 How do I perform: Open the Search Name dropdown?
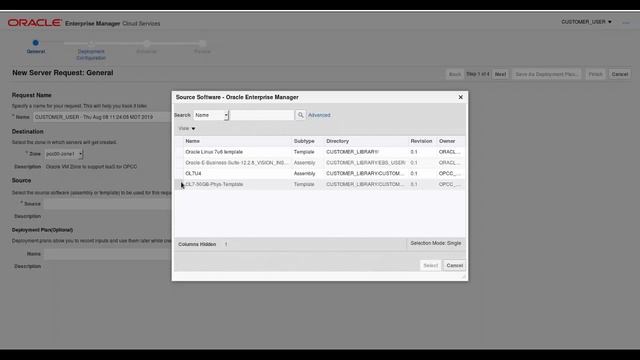211,115
